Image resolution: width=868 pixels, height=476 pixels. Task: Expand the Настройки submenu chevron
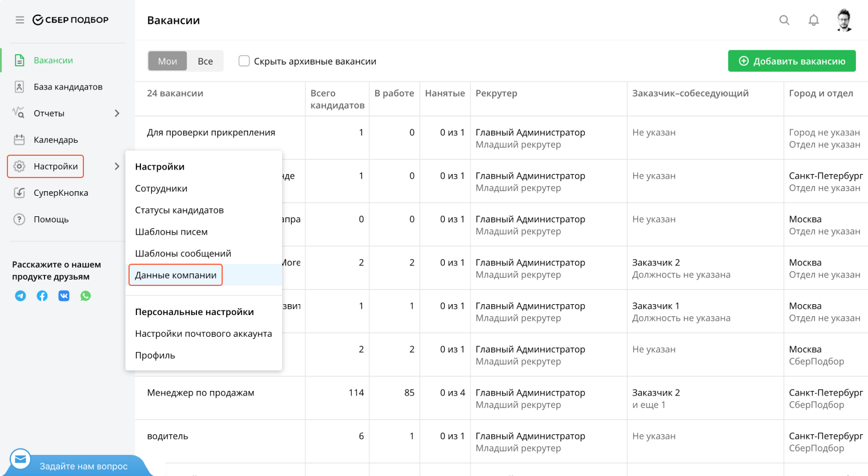click(x=117, y=167)
